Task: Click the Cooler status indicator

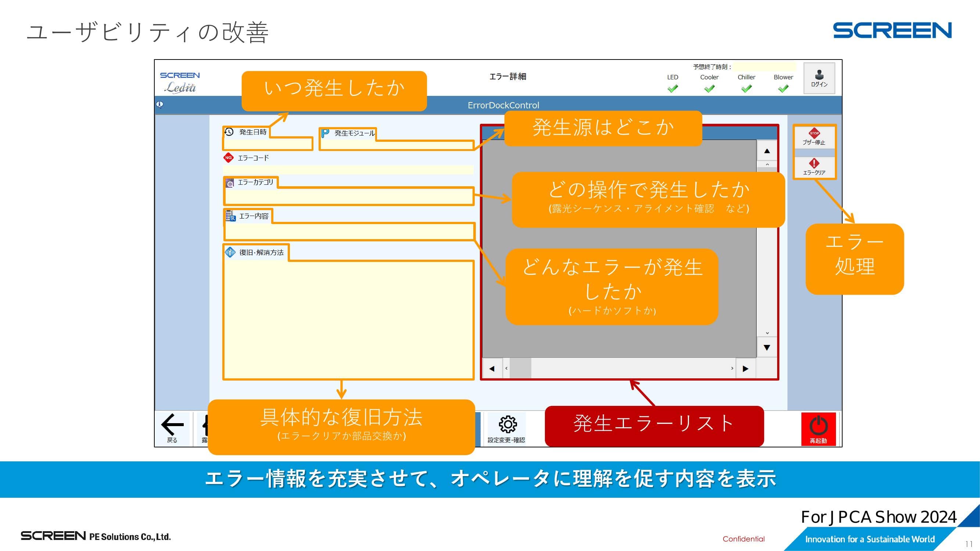Action: (x=709, y=89)
